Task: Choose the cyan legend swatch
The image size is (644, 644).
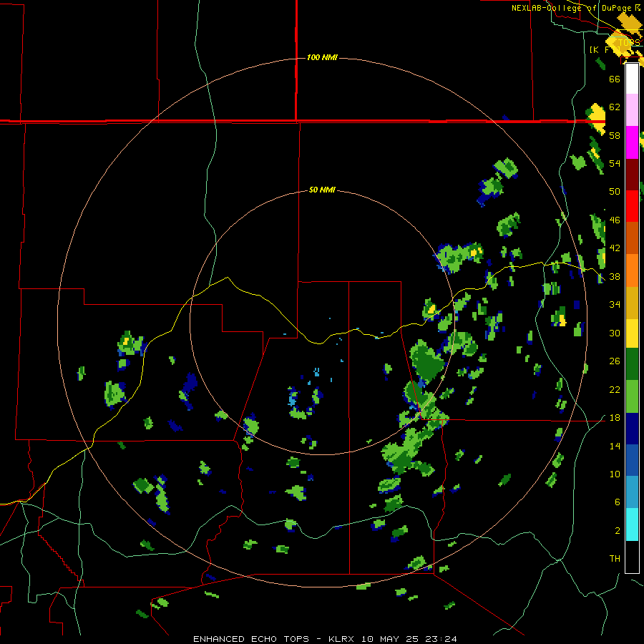Action: (632, 525)
